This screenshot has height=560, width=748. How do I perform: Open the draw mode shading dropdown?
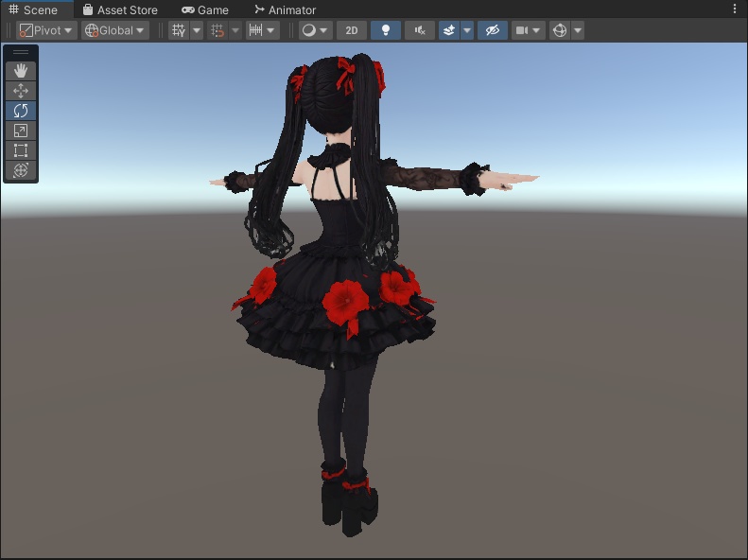(x=315, y=30)
